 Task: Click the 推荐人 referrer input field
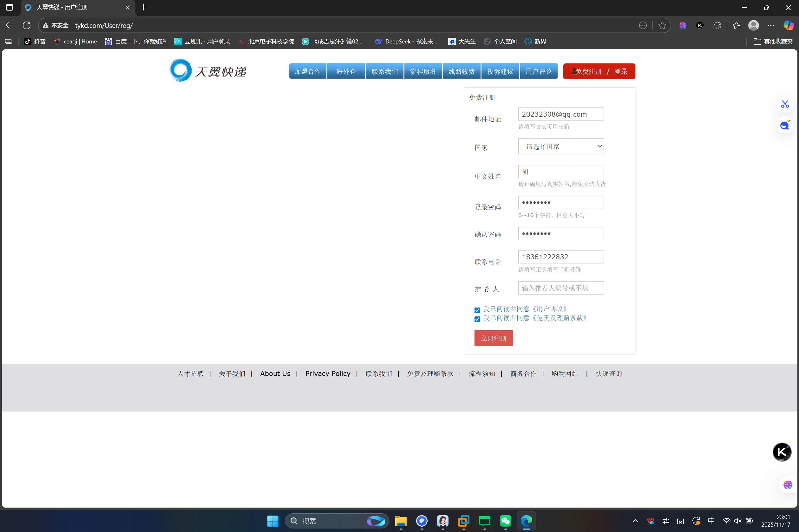pos(561,288)
